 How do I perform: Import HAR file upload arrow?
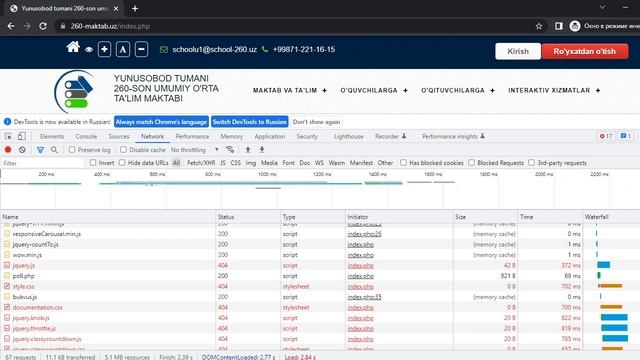[x=248, y=150]
